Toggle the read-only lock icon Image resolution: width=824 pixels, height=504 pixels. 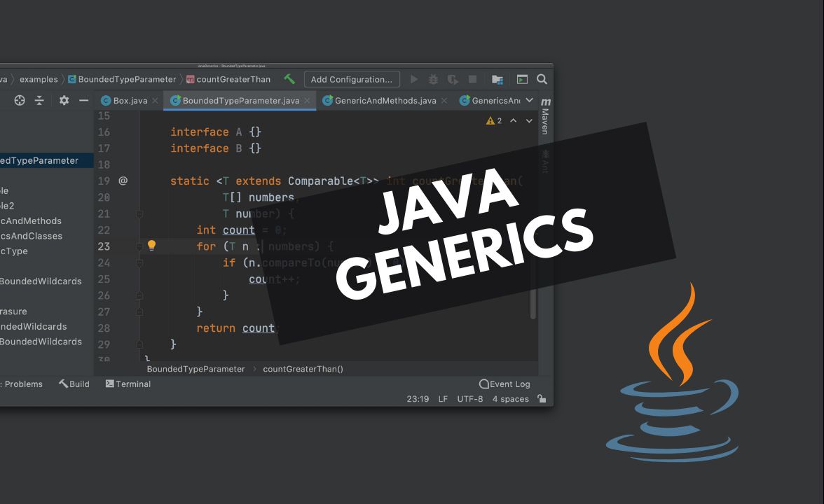(x=541, y=399)
